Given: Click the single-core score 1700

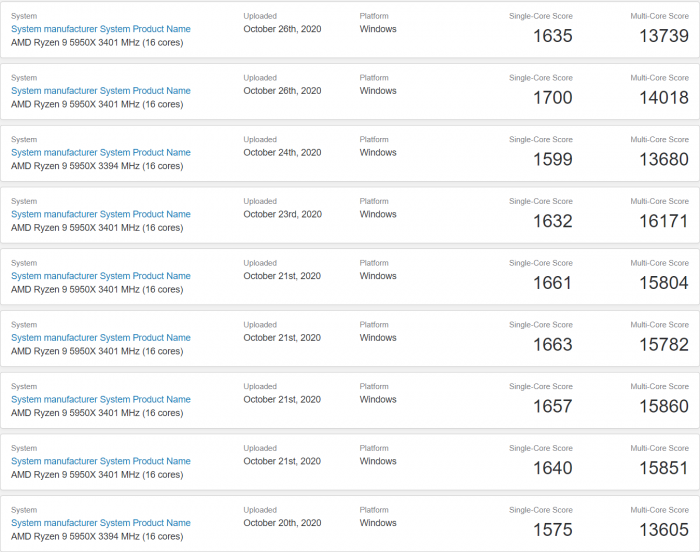Looking at the screenshot, I should [x=552, y=98].
